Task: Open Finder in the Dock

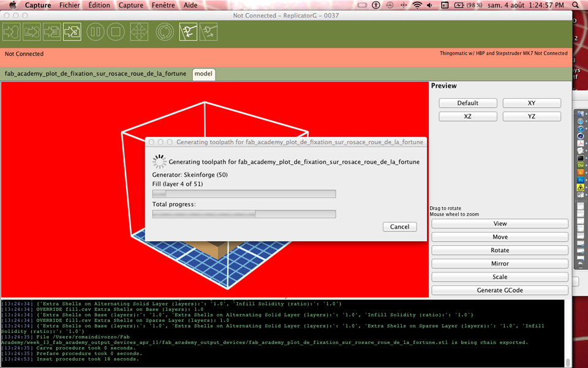Action: point(581,114)
